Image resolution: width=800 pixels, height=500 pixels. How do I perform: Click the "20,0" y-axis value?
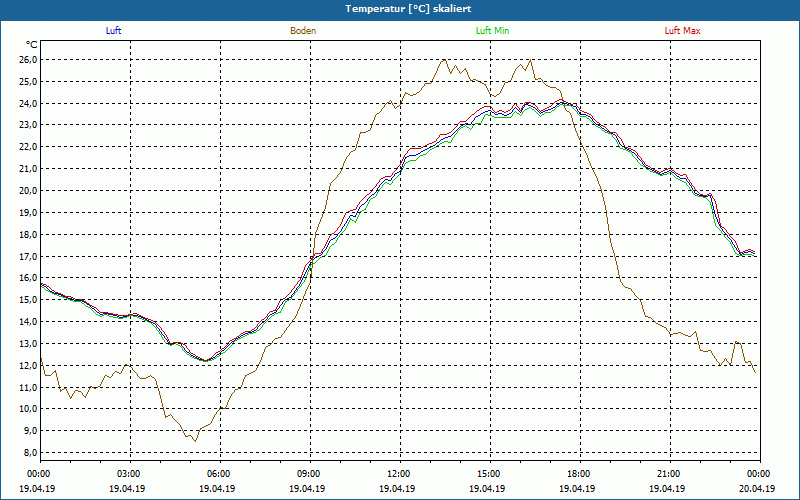[29, 191]
